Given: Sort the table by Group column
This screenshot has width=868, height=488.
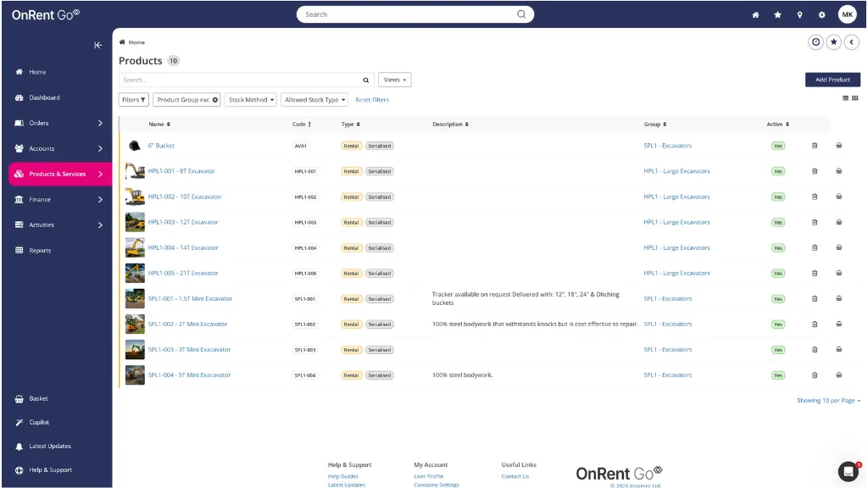Looking at the screenshot, I should coord(655,124).
